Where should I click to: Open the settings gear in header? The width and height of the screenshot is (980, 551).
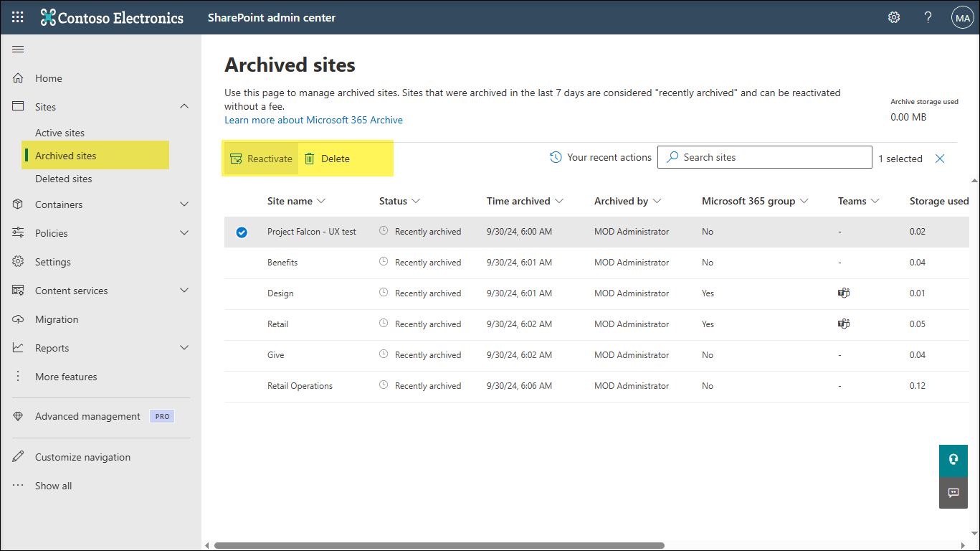pos(894,17)
